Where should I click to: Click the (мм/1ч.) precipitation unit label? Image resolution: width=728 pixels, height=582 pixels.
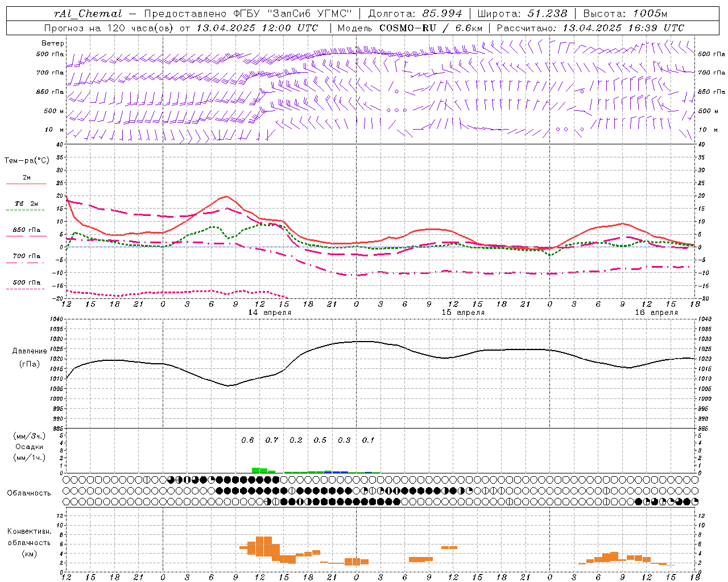point(29,458)
